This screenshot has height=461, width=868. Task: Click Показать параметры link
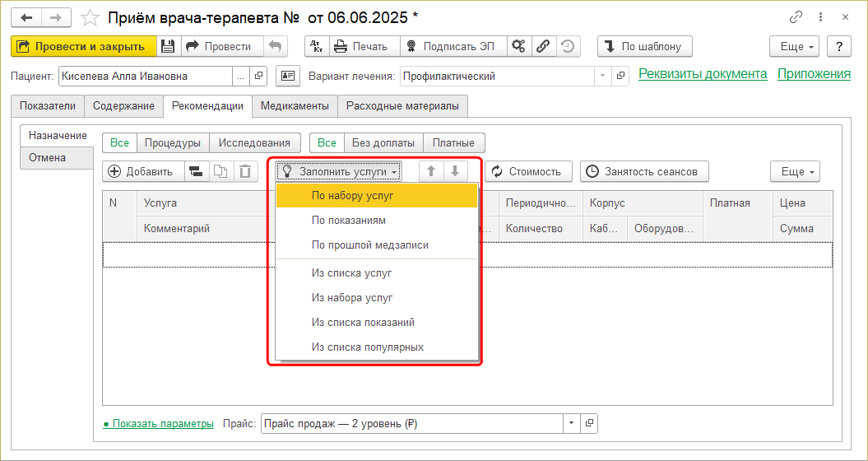[x=159, y=424]
